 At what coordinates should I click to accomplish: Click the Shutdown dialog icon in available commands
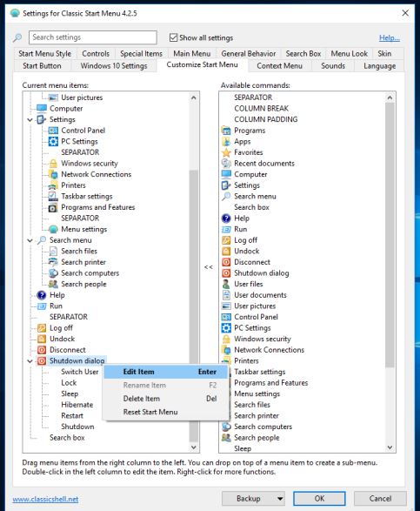coord(226,273)
